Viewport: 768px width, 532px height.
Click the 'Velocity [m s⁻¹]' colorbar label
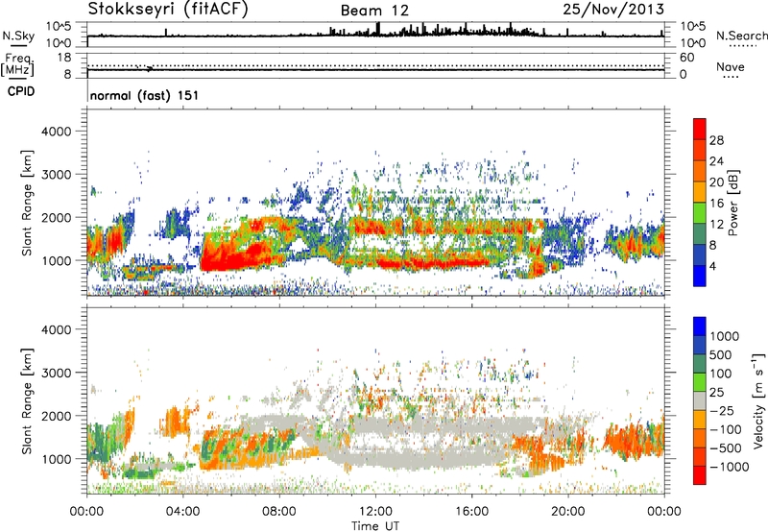click(758, 400)
